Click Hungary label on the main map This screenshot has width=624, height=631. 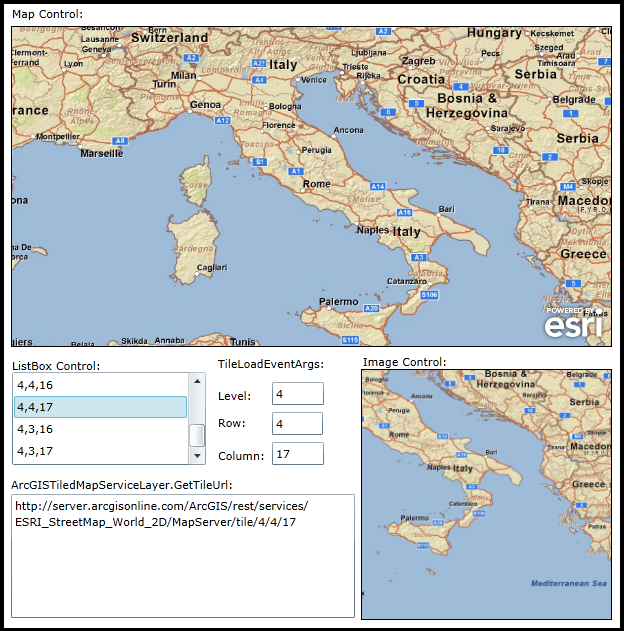click(494, 33)
